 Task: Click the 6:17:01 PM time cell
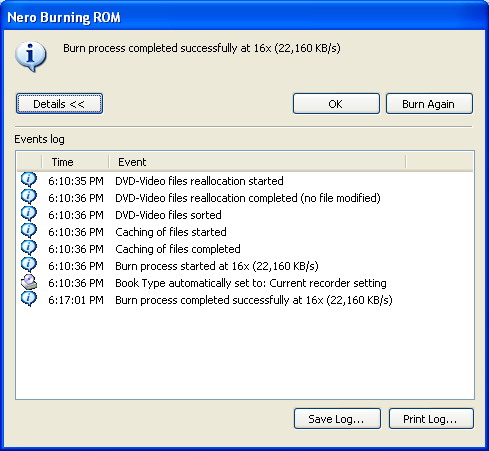[x=76, y=300]
